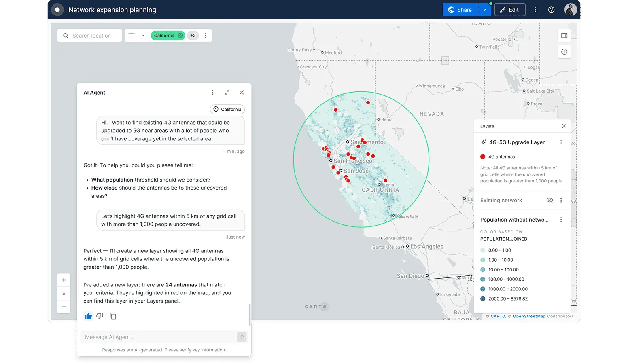Open help via the question mark icon
This screenshot has width=628, height=364.
551,10
